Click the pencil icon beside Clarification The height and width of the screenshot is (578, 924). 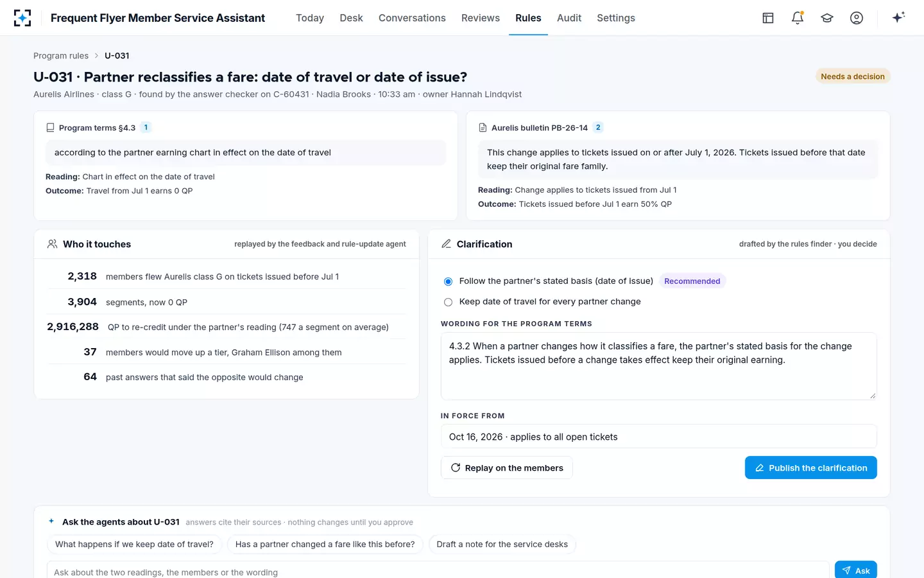[447, 244]
